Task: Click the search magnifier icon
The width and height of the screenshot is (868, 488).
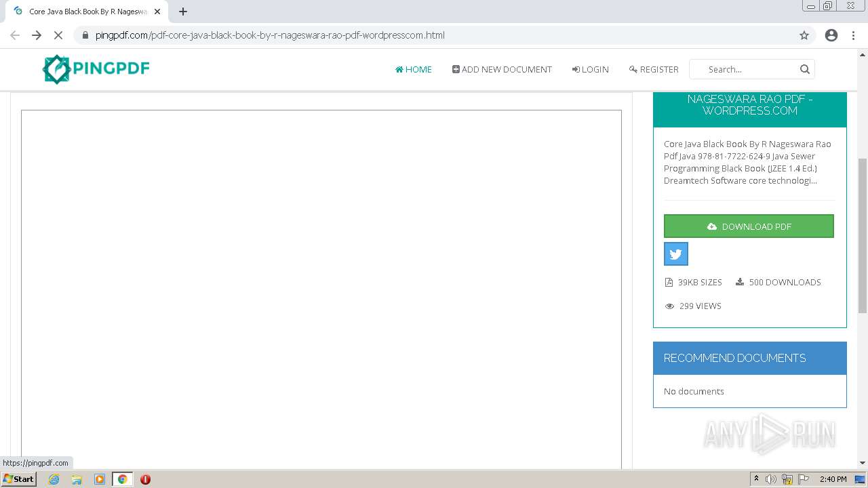Action: coord(805,69)
